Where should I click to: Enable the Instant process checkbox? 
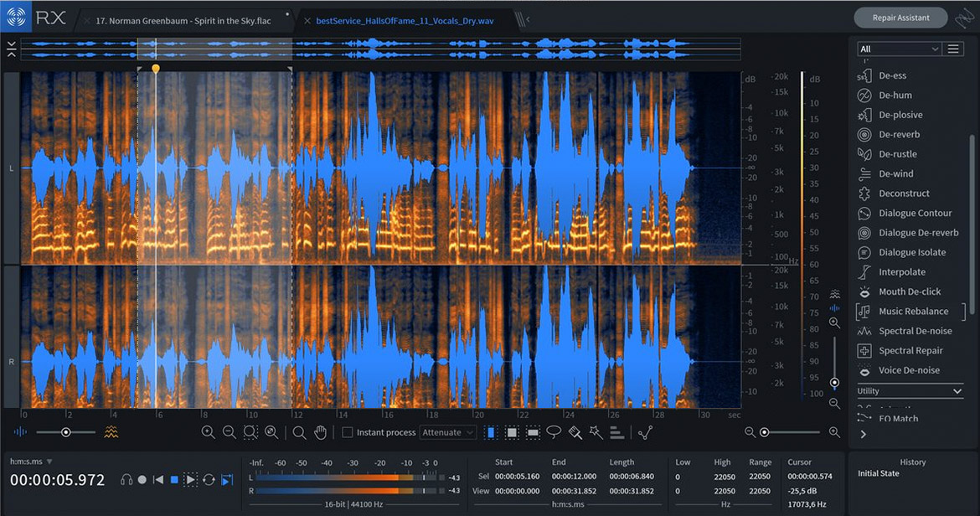[x=348, y=432]
